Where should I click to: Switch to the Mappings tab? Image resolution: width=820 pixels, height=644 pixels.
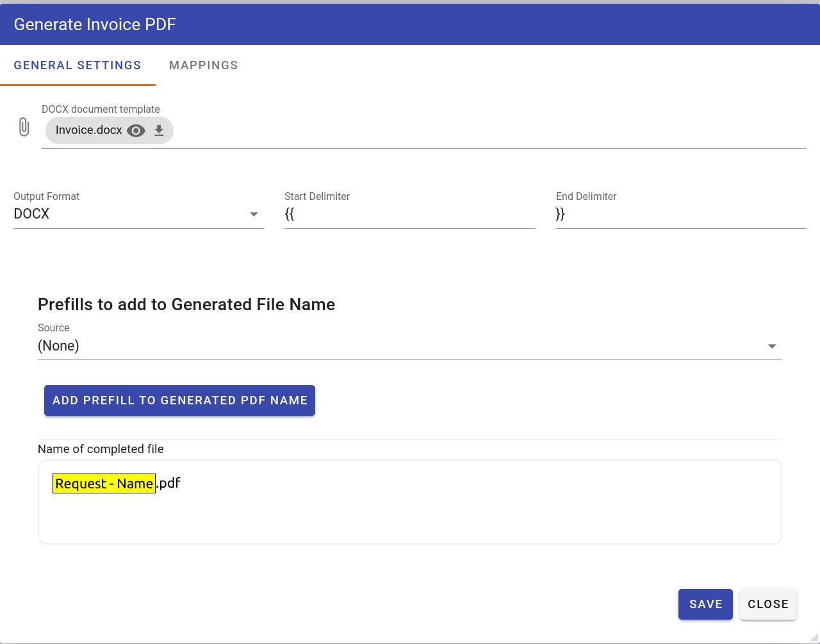tap(203, 65)
